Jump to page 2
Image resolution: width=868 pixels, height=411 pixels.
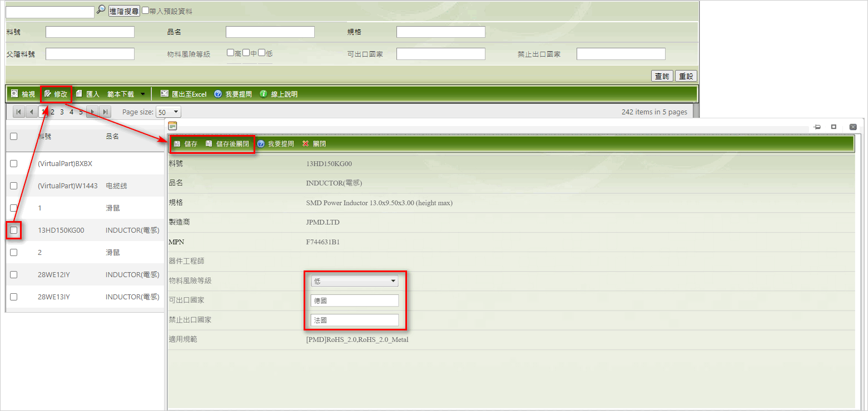tap(53, 112)
